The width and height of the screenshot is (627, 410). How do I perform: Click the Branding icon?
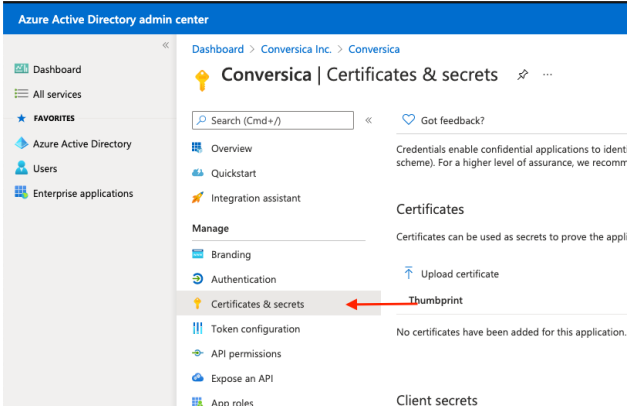click(198, 254)
